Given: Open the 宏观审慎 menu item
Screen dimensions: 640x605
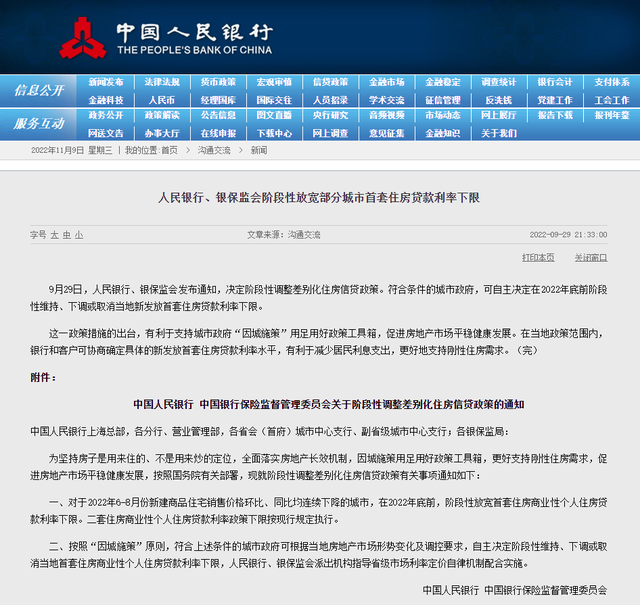Looking at the screenshot, I should point(274,82).
